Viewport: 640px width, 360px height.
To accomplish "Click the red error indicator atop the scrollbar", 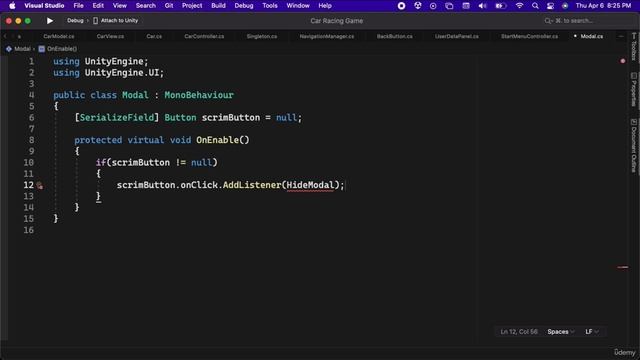I will pyautogui.click(x=623, y=61).
